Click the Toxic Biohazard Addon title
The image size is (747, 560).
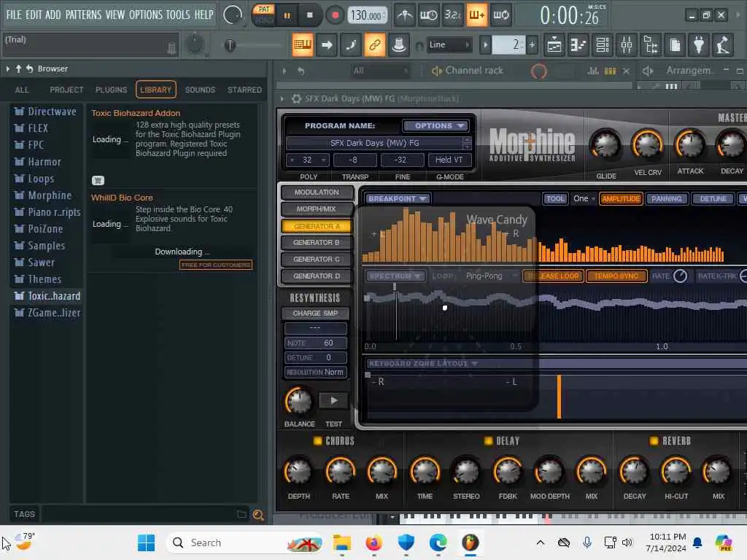[x=136, y=113]
